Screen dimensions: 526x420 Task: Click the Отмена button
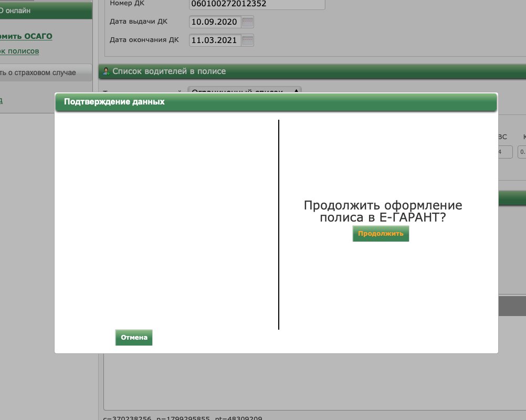coord(134,338)
